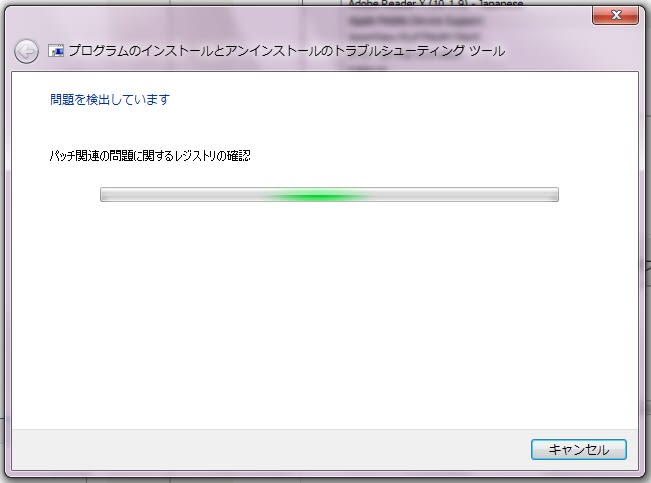Screen dimensions: 651x483
Task: Cancel the scan with the キャンセル button
Action: tap(579, 450)
